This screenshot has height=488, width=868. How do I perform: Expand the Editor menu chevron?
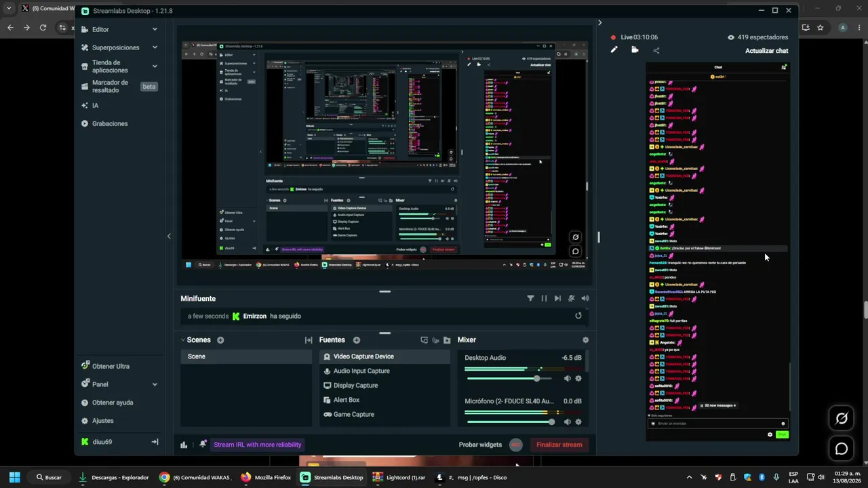(x=155, y=29)
